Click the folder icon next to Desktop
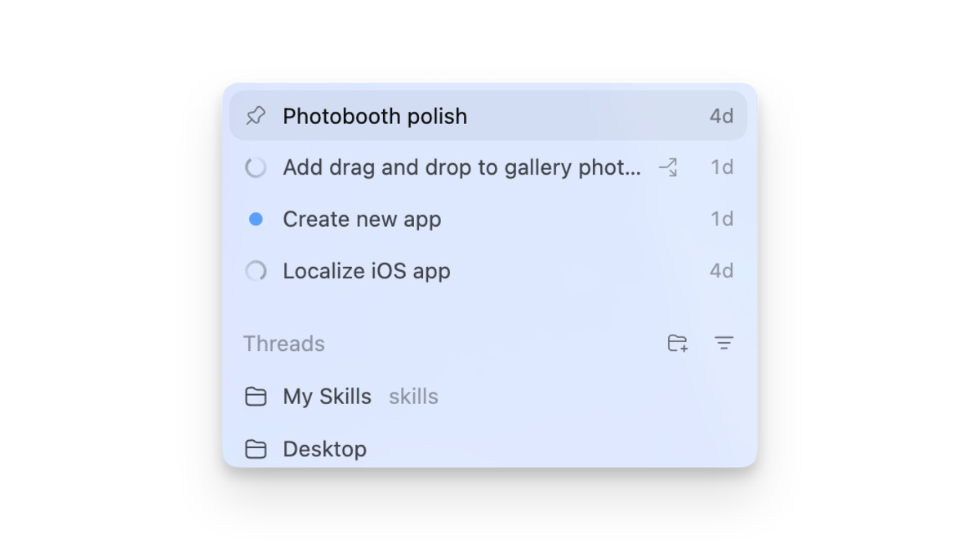 click(256, 449)
